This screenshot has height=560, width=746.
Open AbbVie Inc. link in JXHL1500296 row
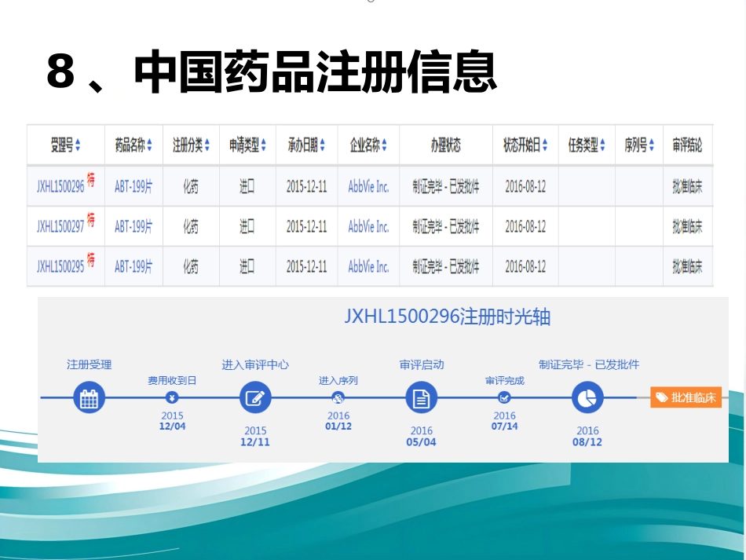pyautogui.click(x=369, y=186)
